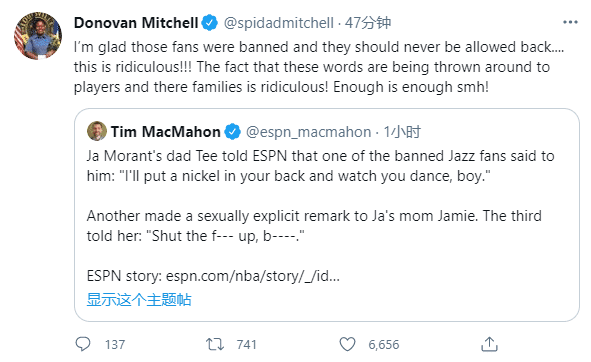
Task: Open the three-dot more options menu
Action: pyautogui.click(x=570, y=22)
